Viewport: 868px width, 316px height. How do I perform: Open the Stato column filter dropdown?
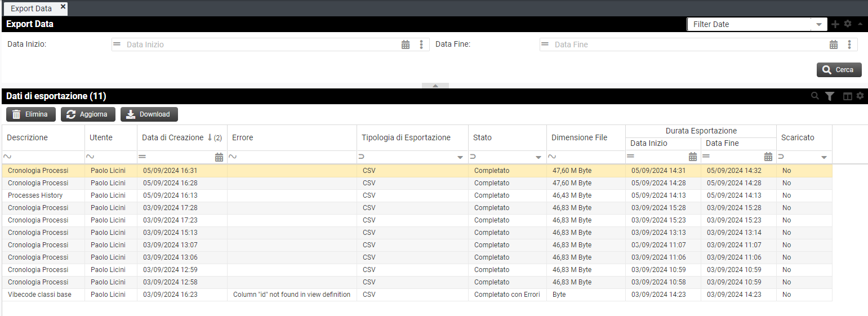[x=538, y=157]
